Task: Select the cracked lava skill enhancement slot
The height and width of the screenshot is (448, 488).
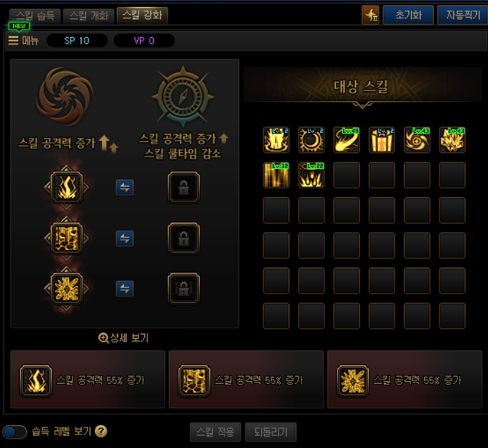Action: [x=67, y=239]
